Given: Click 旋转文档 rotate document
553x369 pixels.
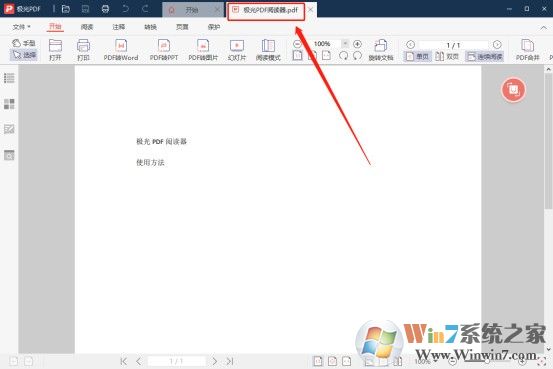Looking at the screenshot, I should point(381,50).
